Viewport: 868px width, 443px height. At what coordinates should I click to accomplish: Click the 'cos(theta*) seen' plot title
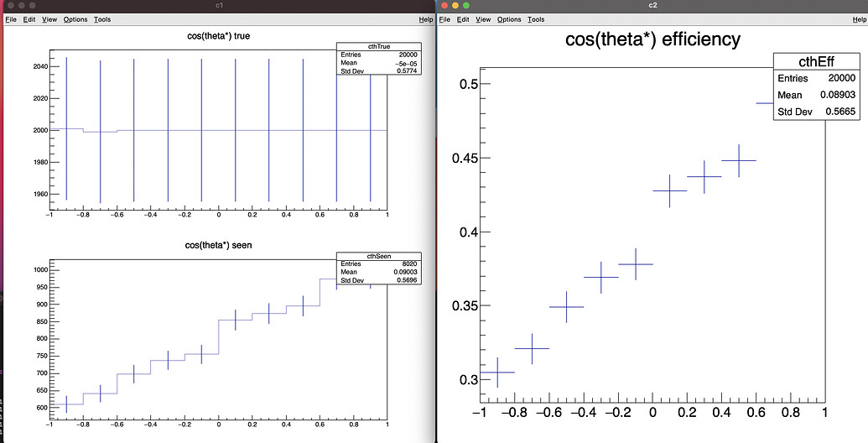coord(219,245)
